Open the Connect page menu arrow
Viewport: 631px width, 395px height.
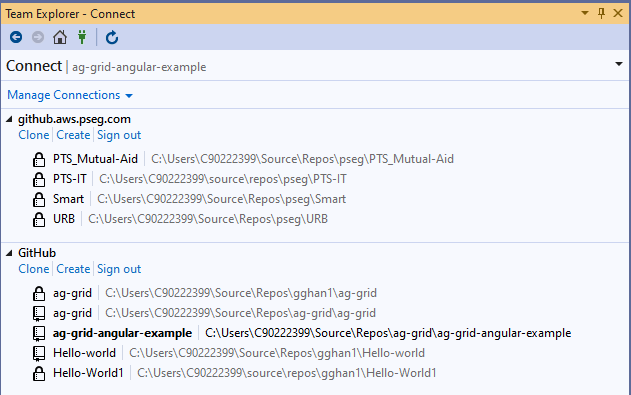pyautogui.click(x=619, y=64)
